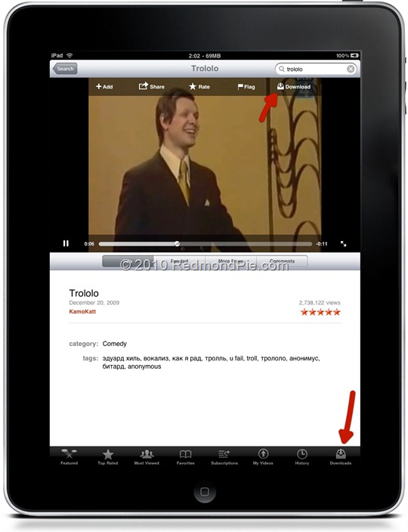Clear the trololo search field

point(351,69)
